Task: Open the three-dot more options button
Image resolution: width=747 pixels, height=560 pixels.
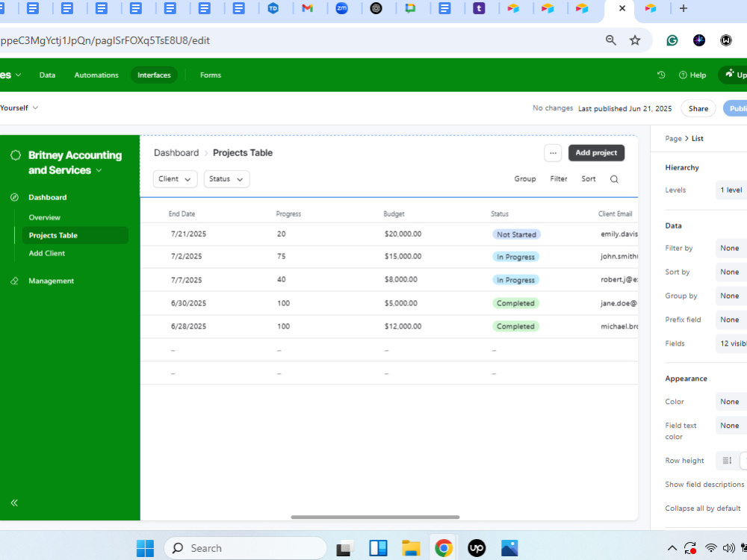Action: (553, 153)
